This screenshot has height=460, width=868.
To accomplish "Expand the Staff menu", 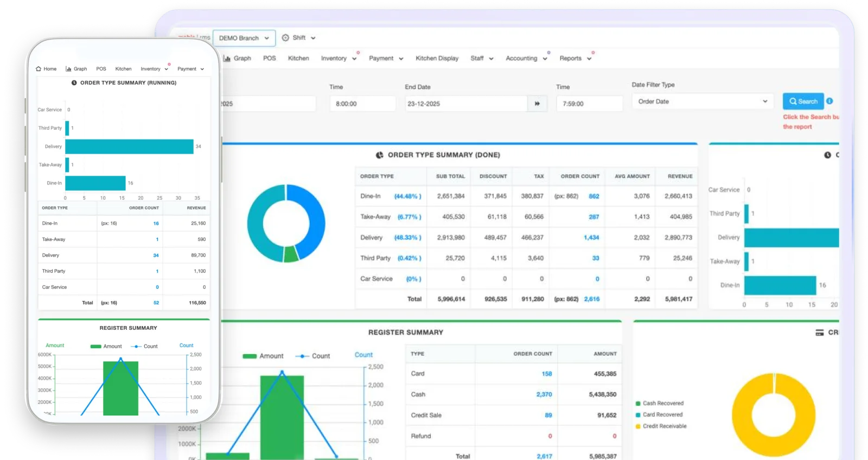I will point(482,59).
